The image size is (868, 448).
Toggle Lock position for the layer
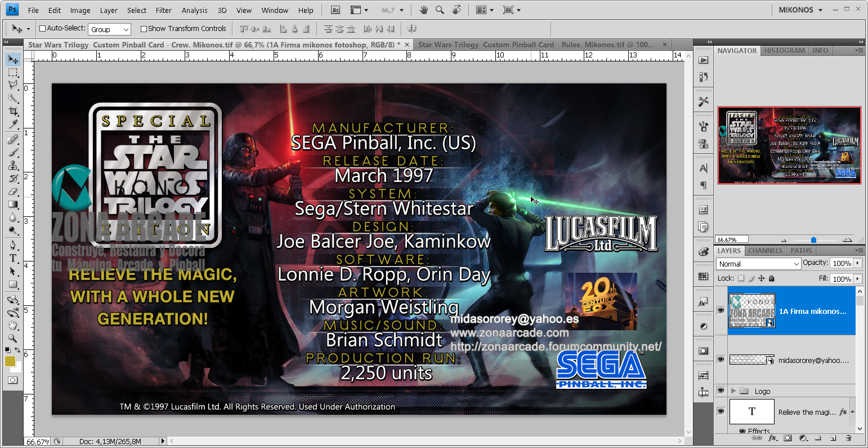pyautogui.click(x=762, y=278)
